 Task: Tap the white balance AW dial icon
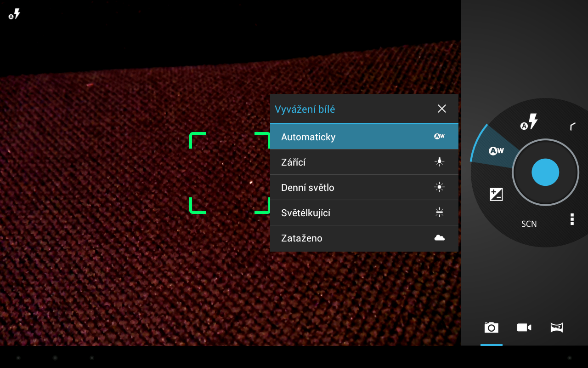tap(496, 151)
